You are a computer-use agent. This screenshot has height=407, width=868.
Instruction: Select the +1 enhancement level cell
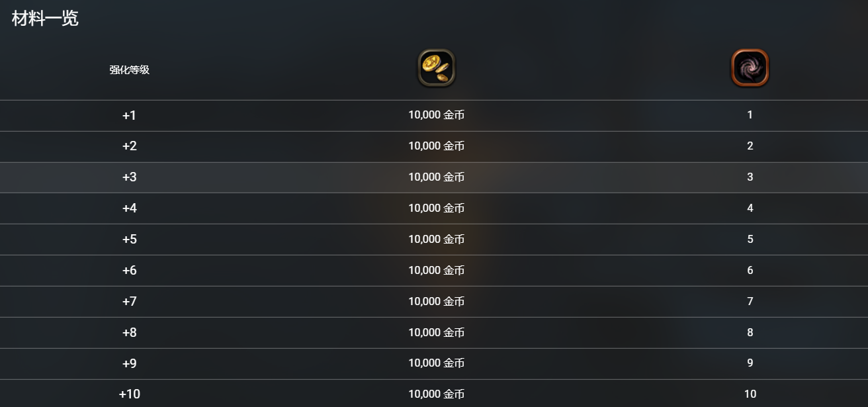click(130, 115)
